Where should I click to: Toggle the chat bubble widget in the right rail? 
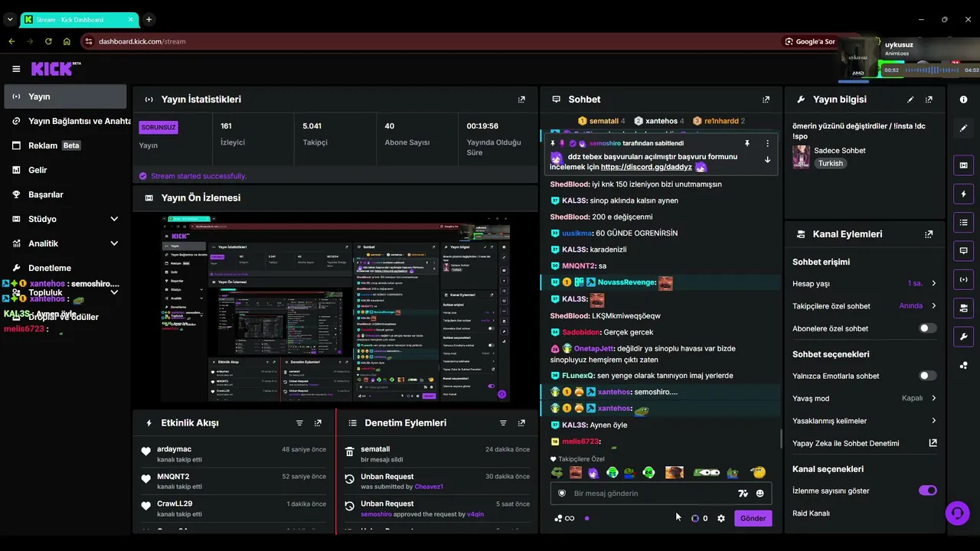tap(963, 251)
